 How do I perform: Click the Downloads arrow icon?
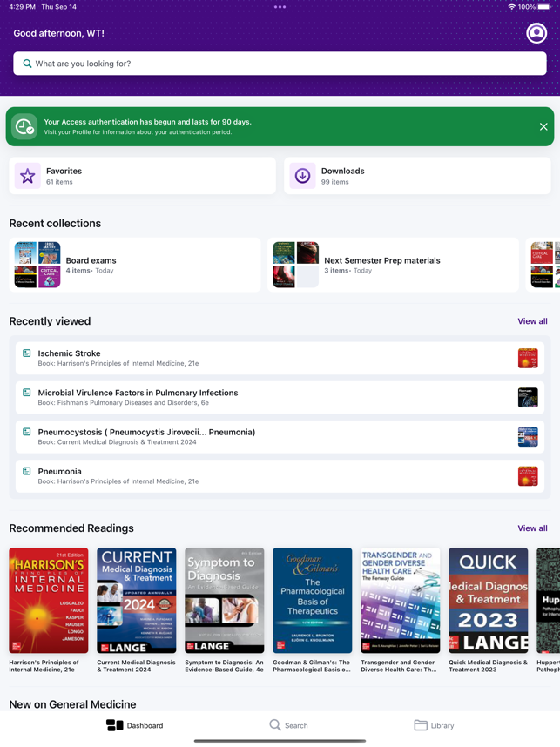(x=302, y=176)
